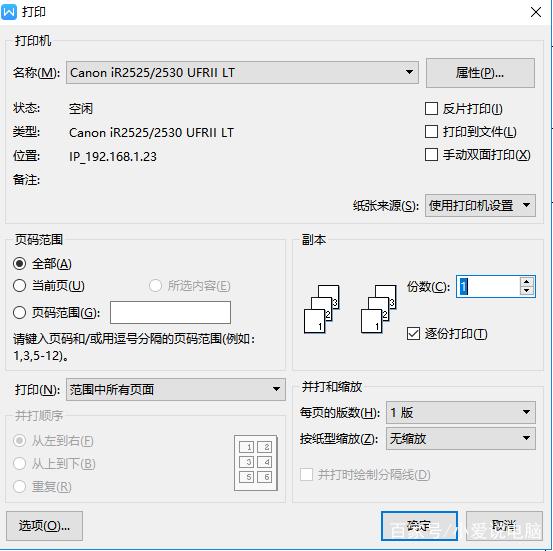Click the printer location text IP_192.168.1.23

point(113,156)
